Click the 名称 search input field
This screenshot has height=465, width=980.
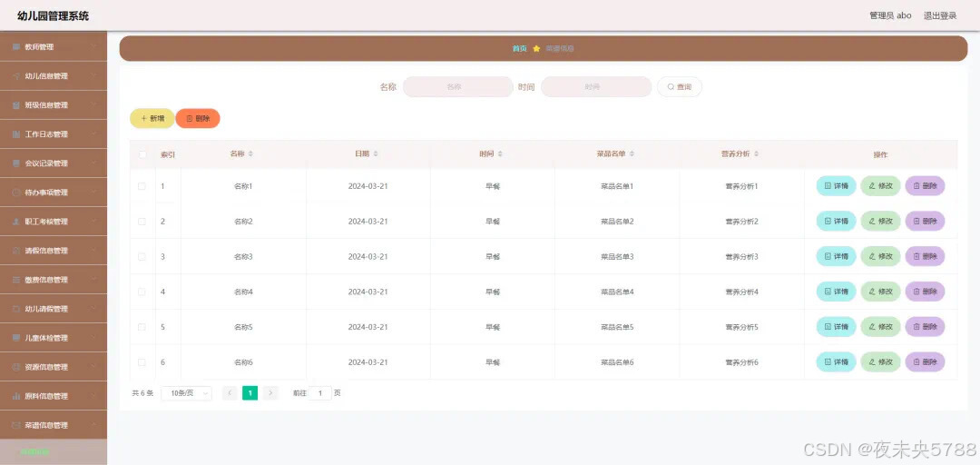[x=458, y=87]
